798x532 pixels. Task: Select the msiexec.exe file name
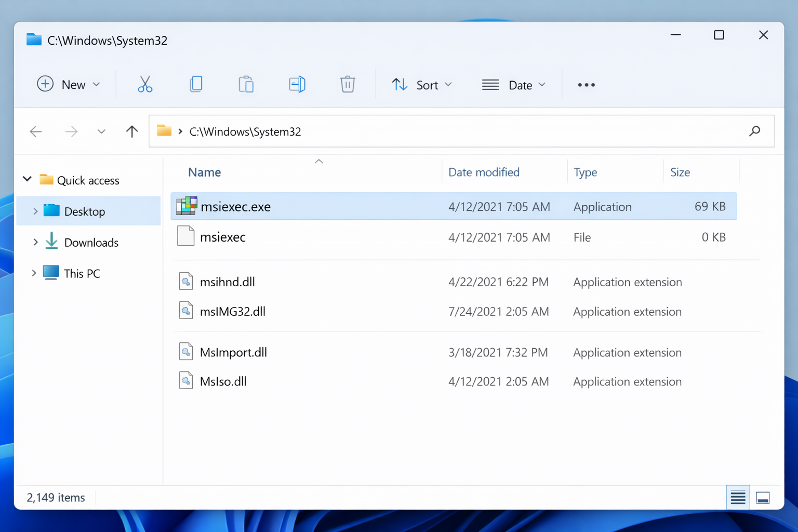[x=235, y=207]
